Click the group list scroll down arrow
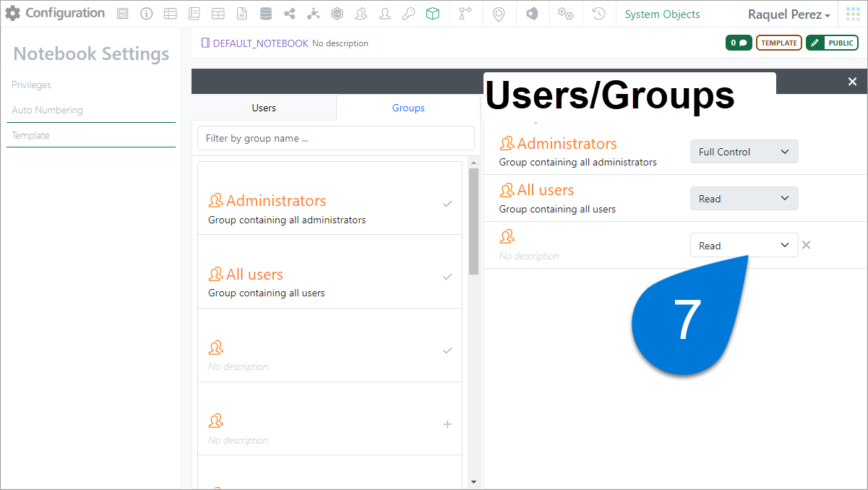Image resolution: width=868 pixels, height=490 pixels. pyautogui.click(x=474, y=482)
